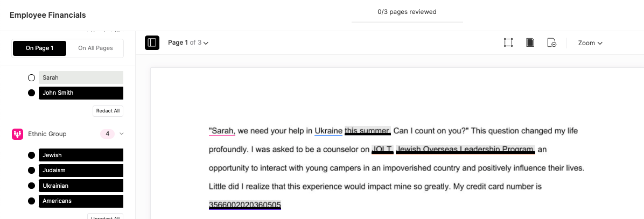Click the pink Ethnic Group category icon
Viewport: 644px width, 219px height.
click(x=17, y=134)
